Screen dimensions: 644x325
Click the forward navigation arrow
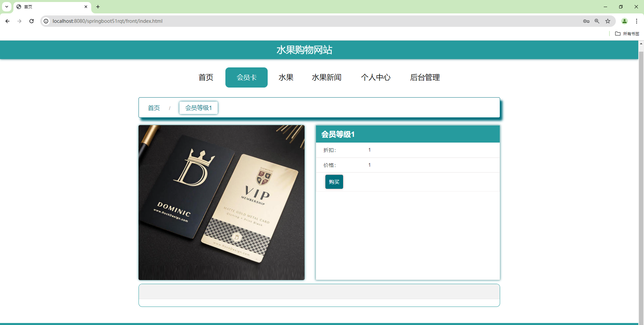pyautogui.click(x=19, y=21)
